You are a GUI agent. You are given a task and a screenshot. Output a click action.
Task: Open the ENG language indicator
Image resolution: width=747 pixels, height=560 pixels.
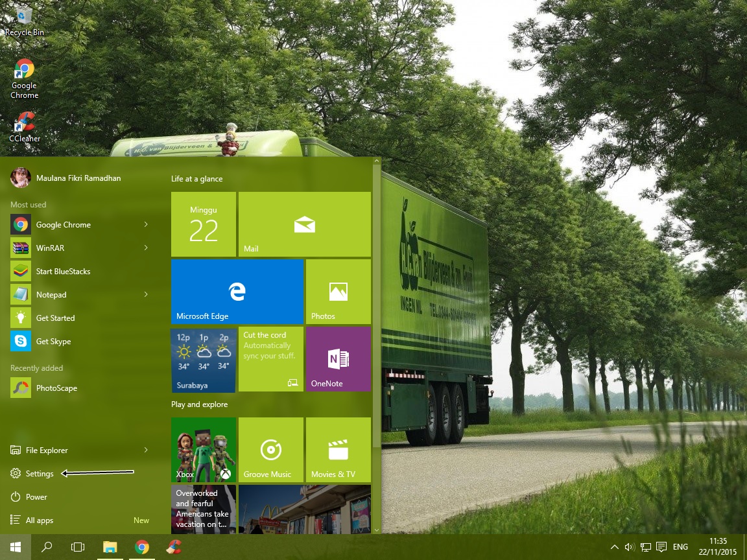680,546
